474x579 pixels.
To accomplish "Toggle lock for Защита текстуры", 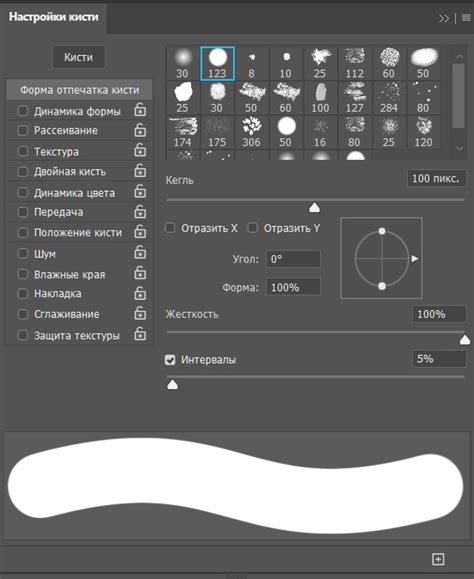I will (x=140, y=334).
